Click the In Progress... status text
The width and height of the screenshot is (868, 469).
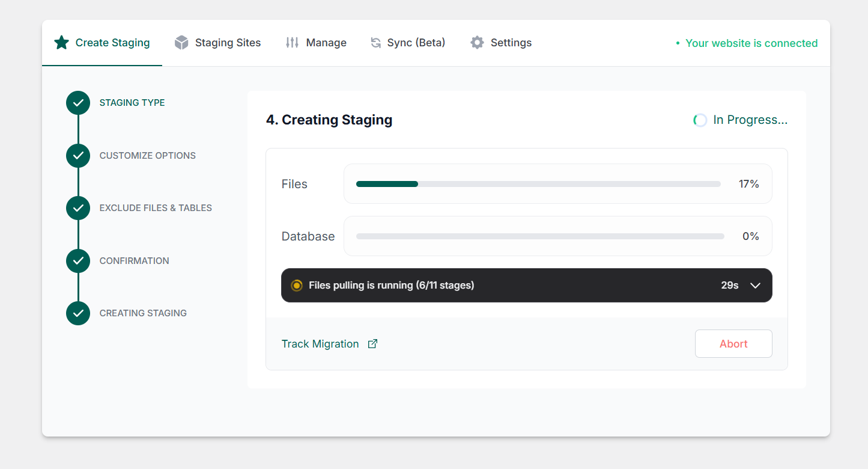[750, 120]
